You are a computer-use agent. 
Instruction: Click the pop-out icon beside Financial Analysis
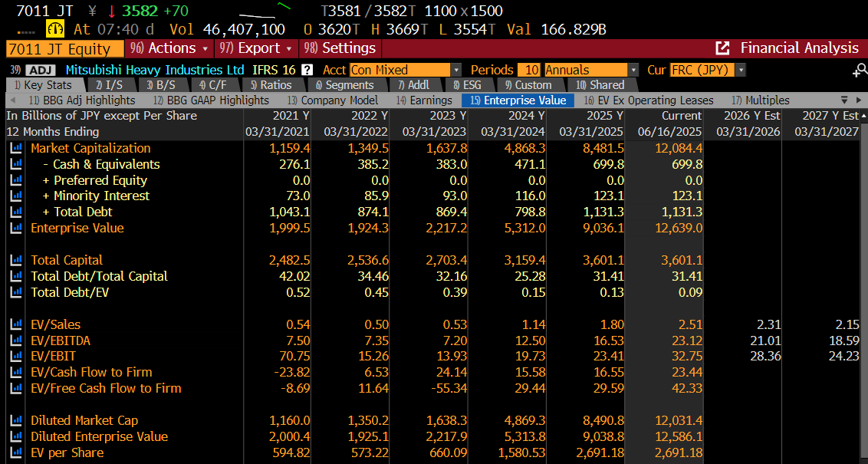[x=722, y=48]
